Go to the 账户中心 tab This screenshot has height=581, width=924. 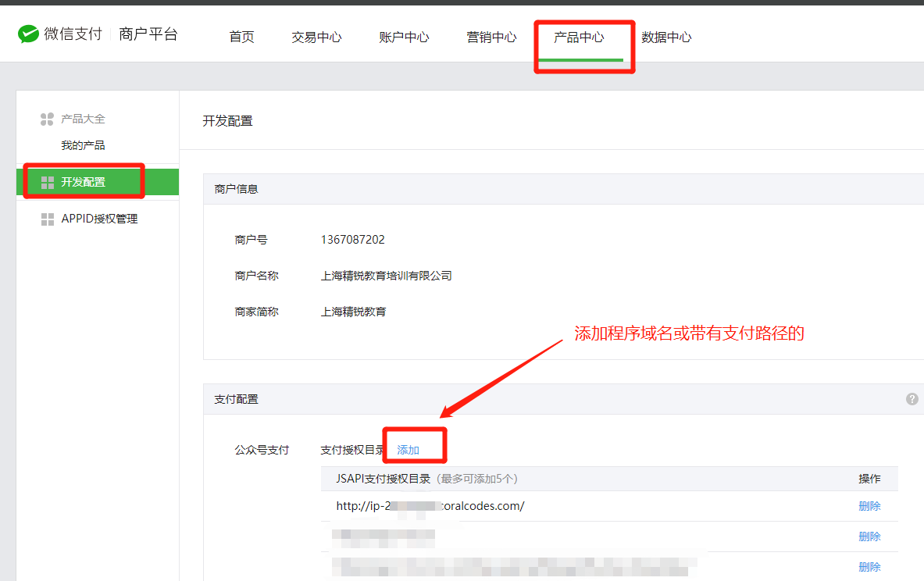(404, 37)
